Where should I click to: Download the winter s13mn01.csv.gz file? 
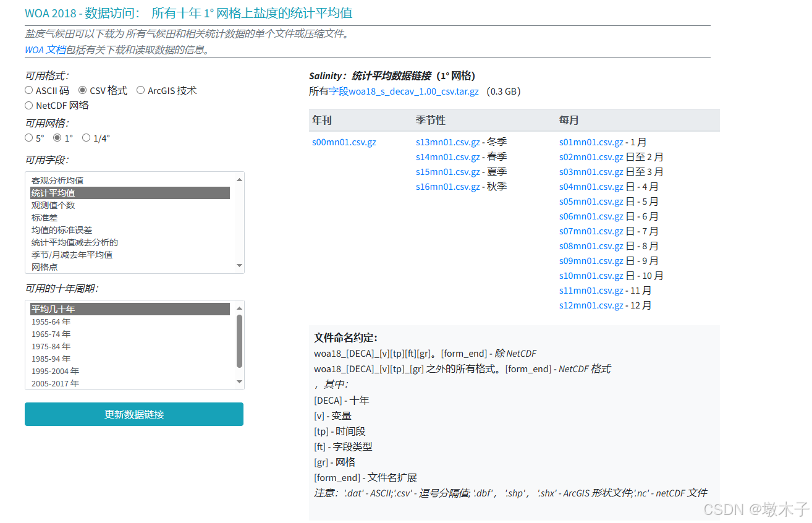(x=449, y=142)
